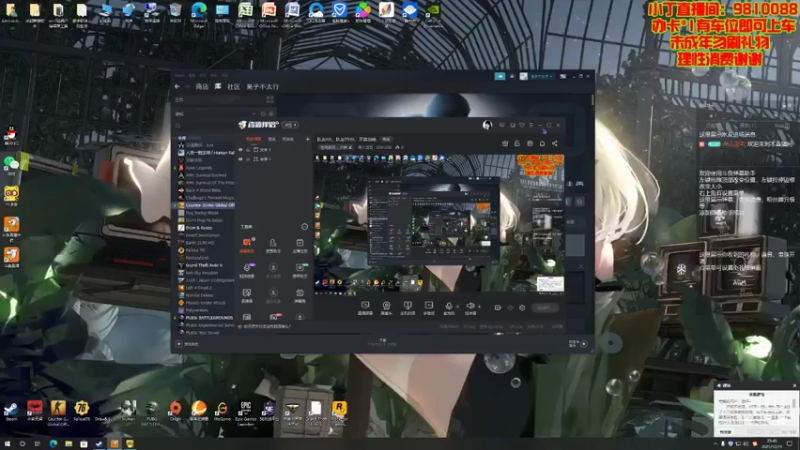Open Epic Games Launcher desktop shortcut
The width and height of the screenshot is (800, 450).
(x=245, y=412)
